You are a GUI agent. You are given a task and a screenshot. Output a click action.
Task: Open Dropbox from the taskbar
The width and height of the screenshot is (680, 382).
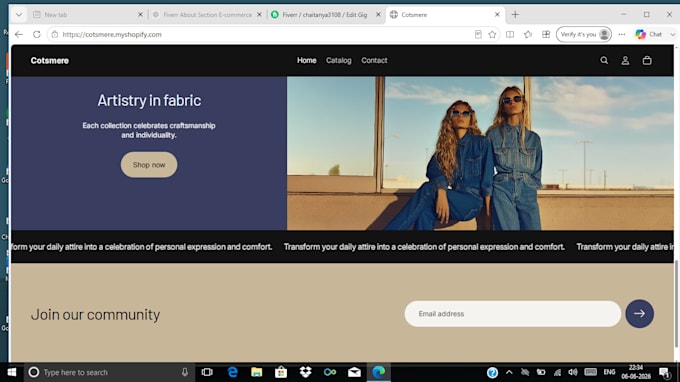[305, 372]
